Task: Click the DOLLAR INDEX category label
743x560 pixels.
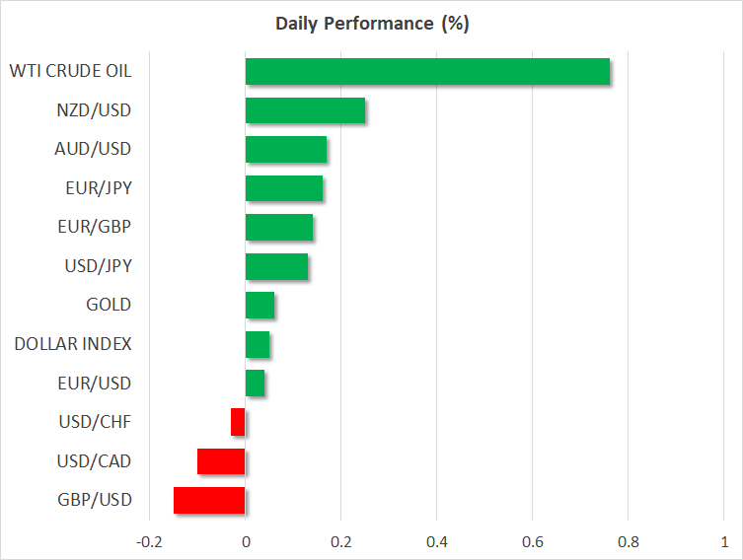Action: (x=73, y=344)
